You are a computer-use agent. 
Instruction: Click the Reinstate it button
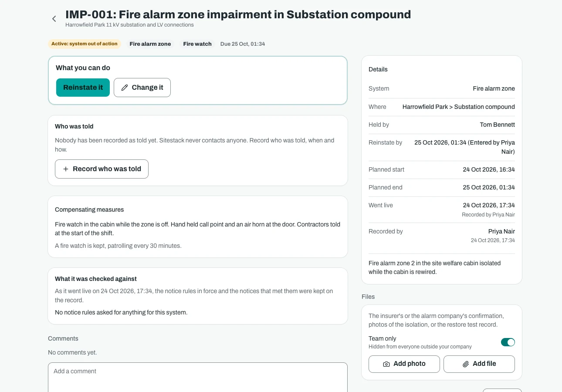pyautogui.click(x=83, y=88)
